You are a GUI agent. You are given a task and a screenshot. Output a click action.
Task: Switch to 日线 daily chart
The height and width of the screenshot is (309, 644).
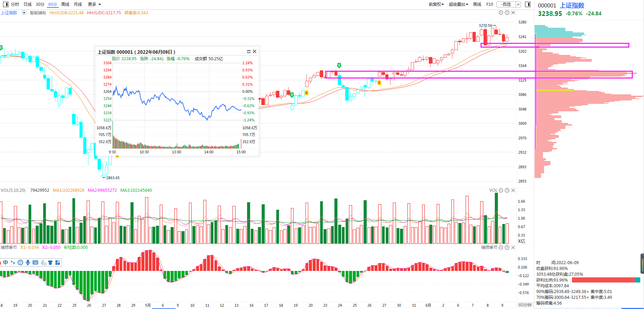tap(28, 4)
